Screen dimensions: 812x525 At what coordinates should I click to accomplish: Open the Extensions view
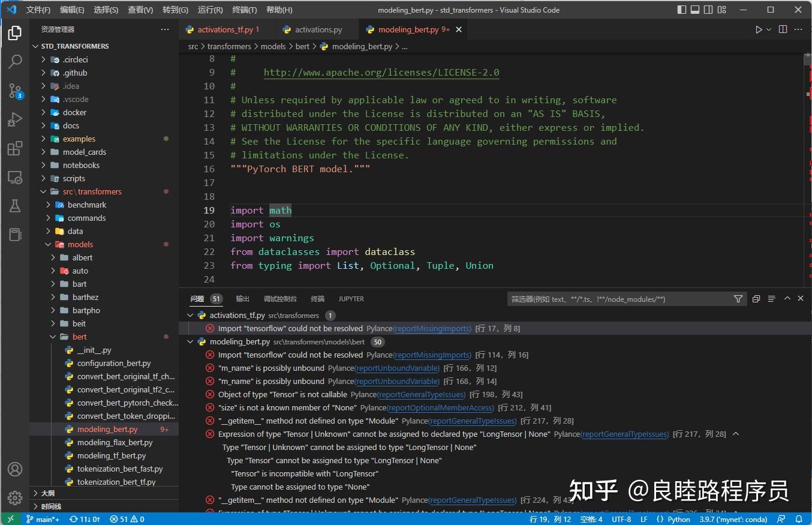tap(14, 148)
